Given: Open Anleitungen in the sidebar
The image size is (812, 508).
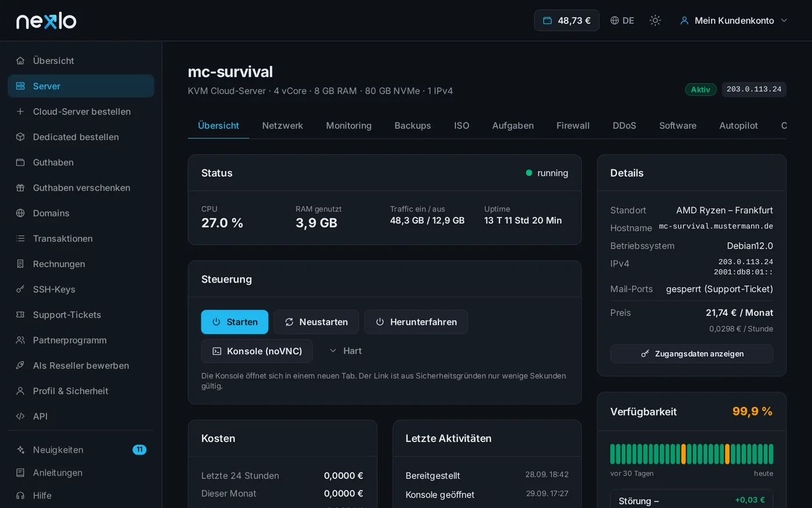Looking at the screenshot, I should [81, 473].
